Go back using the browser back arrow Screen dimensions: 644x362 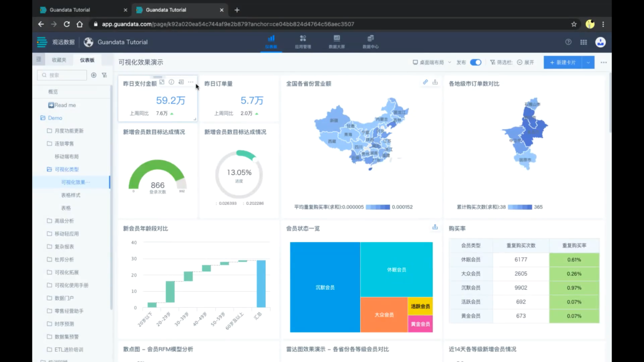tap(41, 24)
